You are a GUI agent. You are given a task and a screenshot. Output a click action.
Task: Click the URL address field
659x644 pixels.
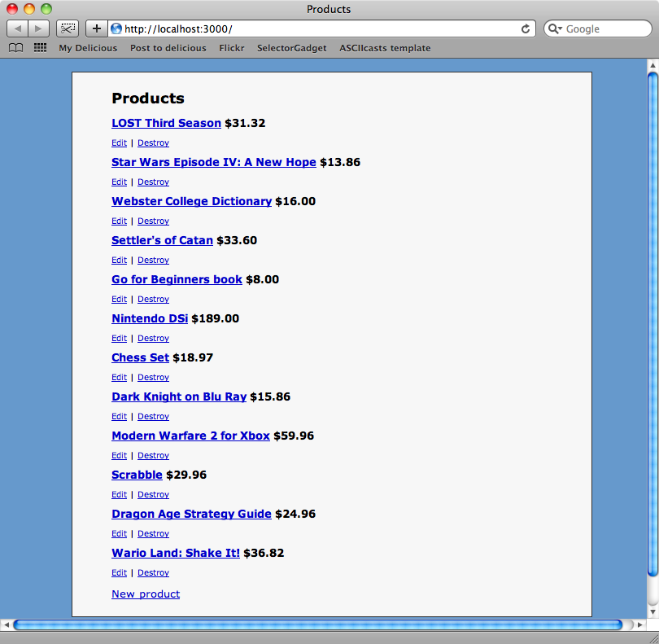pyautogui.click(x=321, y=28)
